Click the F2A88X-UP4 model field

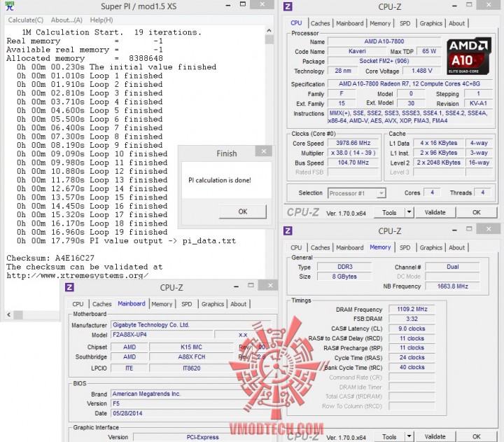162,335
